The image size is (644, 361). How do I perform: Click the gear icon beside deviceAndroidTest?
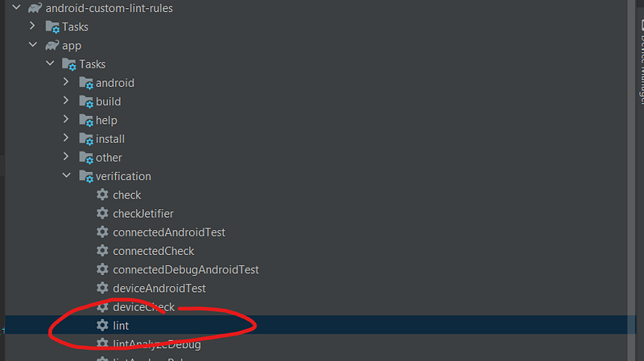click(102, 288)
